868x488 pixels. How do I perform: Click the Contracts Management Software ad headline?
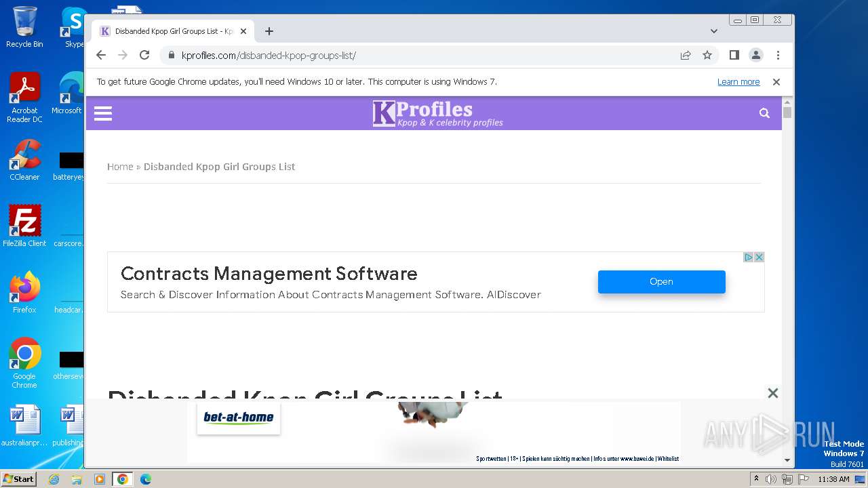[269, 274]
